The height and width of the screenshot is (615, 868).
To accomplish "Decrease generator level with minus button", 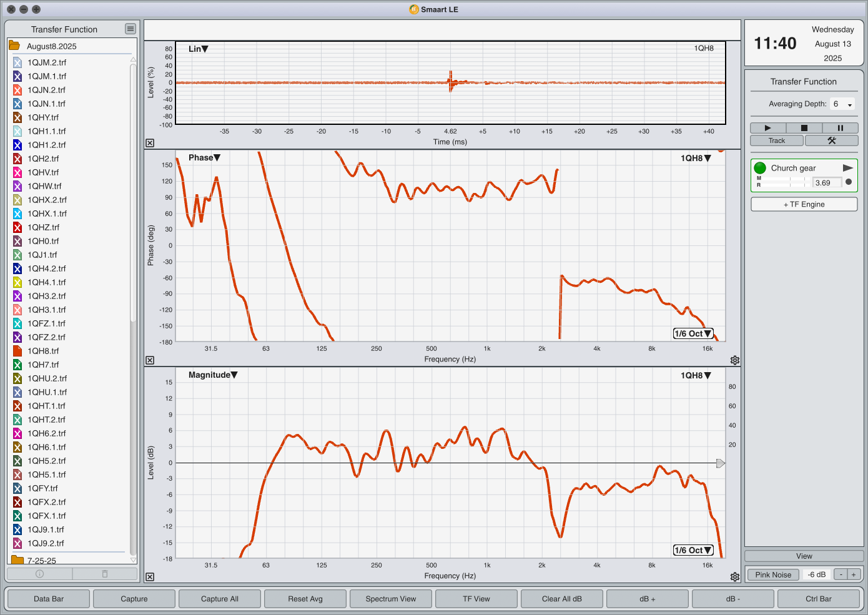I will pos(841,574).
